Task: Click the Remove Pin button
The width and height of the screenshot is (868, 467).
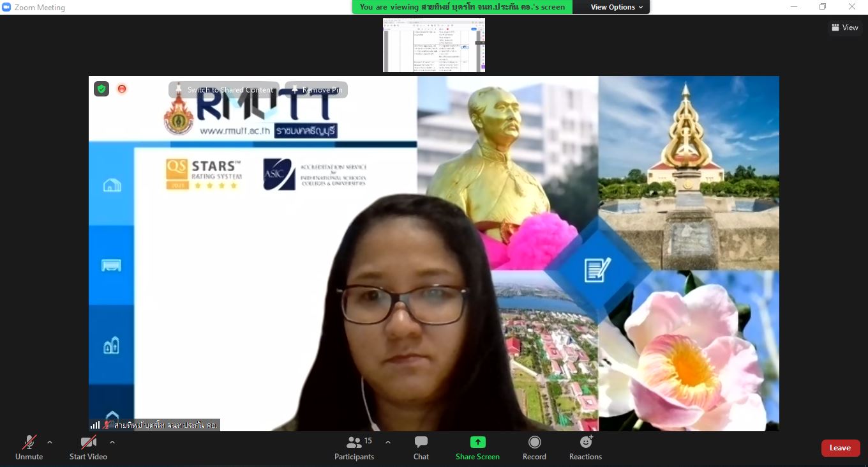Action: (317, 90)
